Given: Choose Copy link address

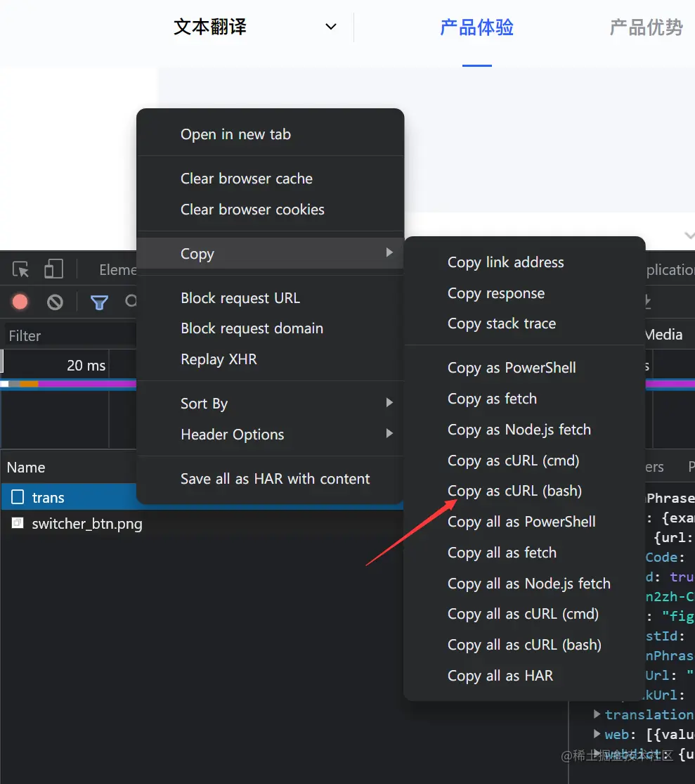Looking at the screenshot, I should [x=525, y=262].
